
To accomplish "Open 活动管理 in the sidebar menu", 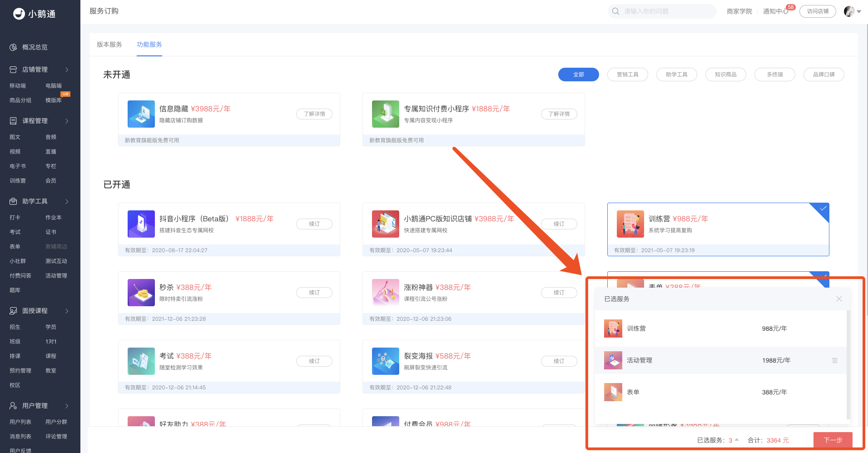I will pos(56,276).
